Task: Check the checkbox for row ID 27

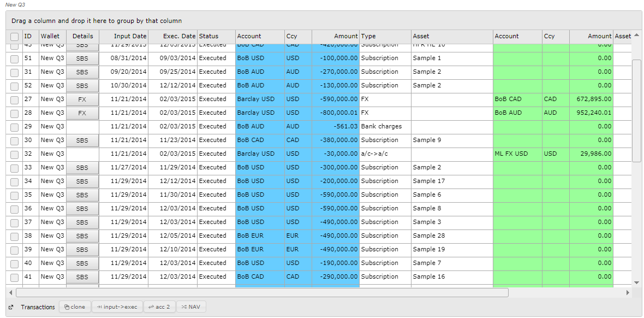Action: 14,99
